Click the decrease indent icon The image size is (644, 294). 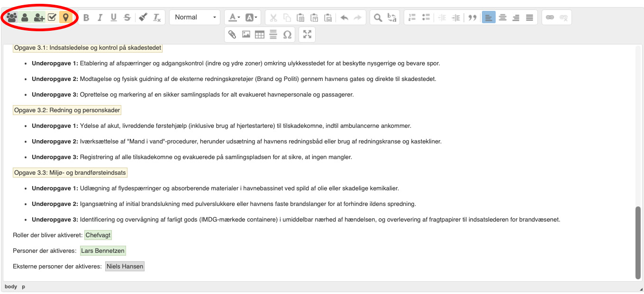(442, 18)
